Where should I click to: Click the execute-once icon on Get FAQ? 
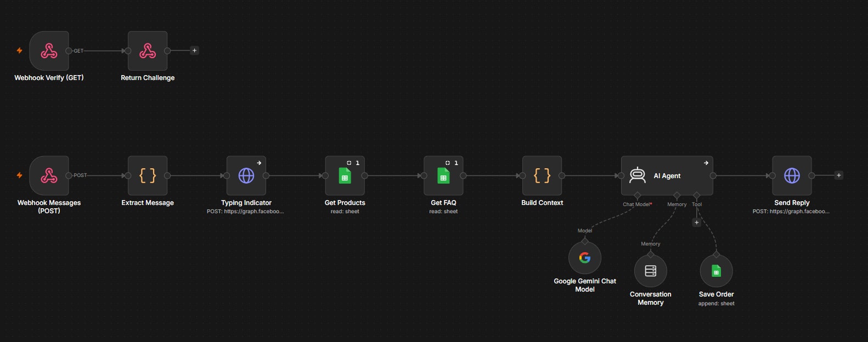[x=448, y=163]
